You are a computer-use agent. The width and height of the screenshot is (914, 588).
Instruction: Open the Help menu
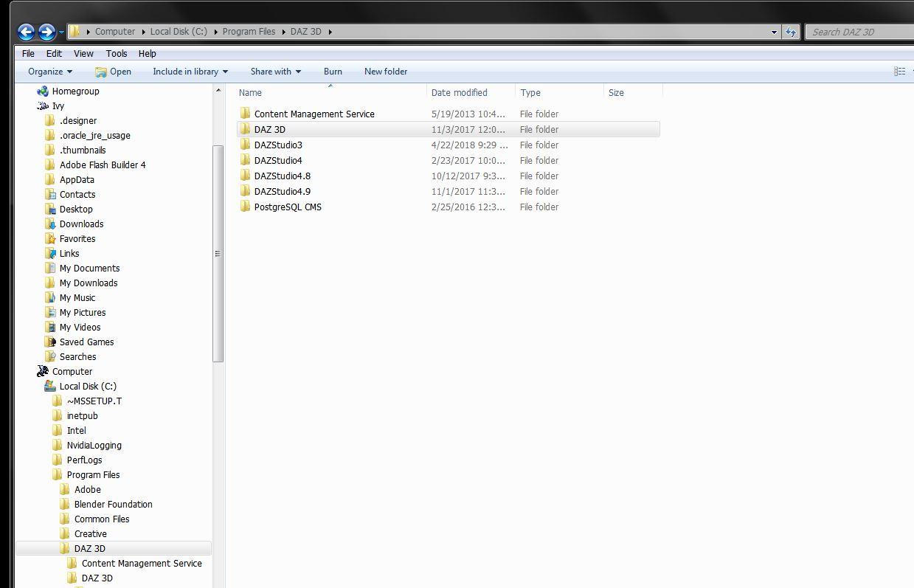point(147,53)
